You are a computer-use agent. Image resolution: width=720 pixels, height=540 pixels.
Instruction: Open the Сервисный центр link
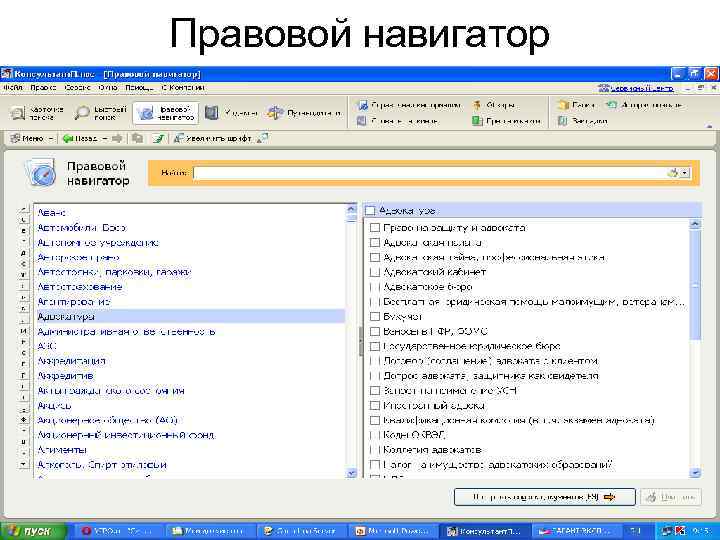(636, 88)
